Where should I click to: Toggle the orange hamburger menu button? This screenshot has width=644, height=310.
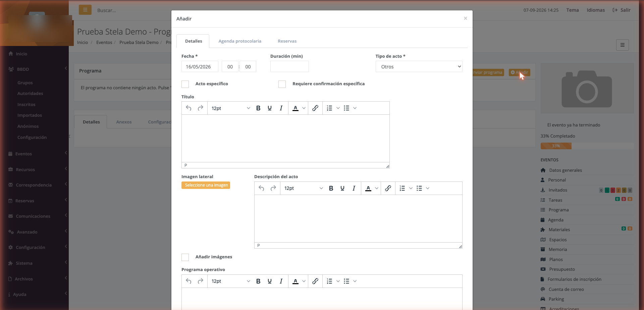(x=85, y=10)
